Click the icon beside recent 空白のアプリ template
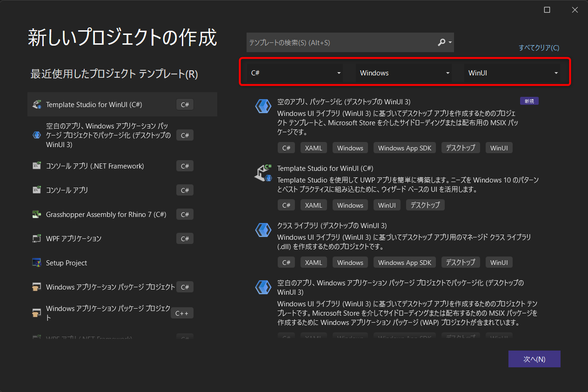The height and width of the screenshot is (392, 588). [37, 135]
